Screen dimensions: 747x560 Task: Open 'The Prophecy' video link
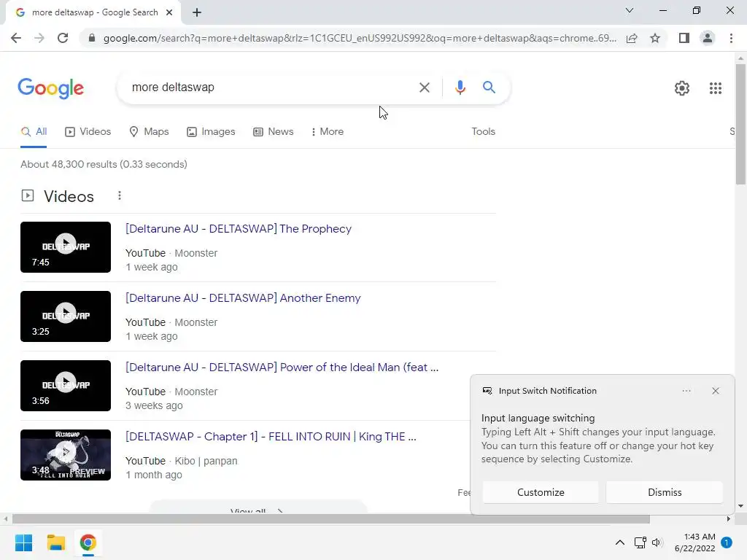pos(239,228)
